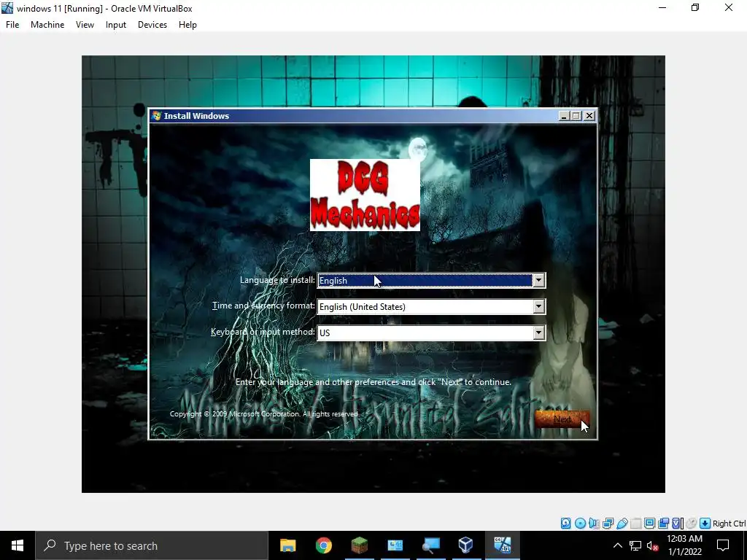Open the Time and currency format dropdown arrow

click(x=538, y=307)
